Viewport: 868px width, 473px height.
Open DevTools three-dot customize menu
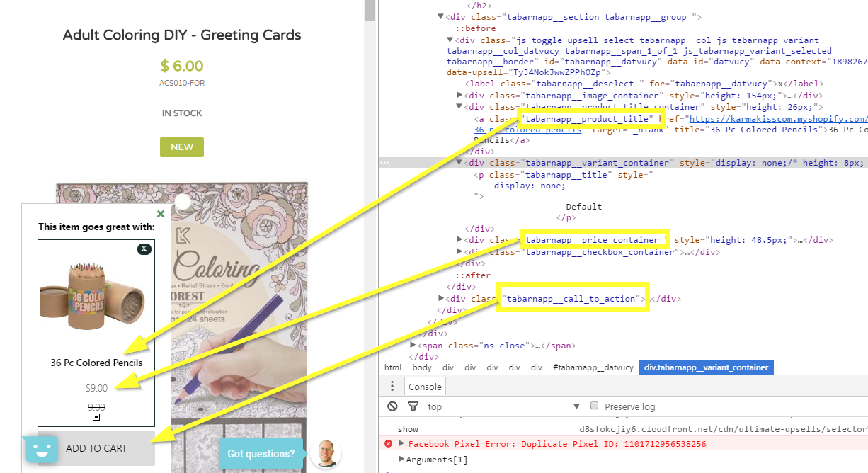(x=392, y=386)
